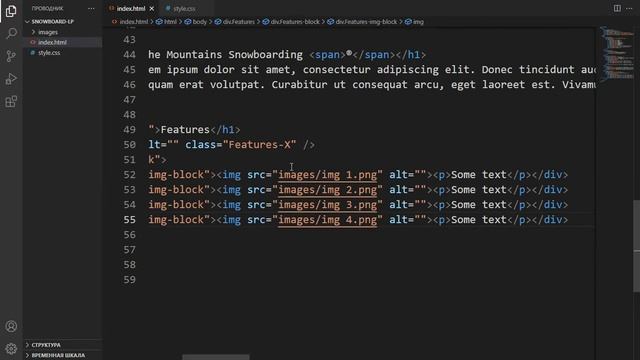Click the "Features-X" class value
This screenshot has height=360, width=640.
[260, 145]
